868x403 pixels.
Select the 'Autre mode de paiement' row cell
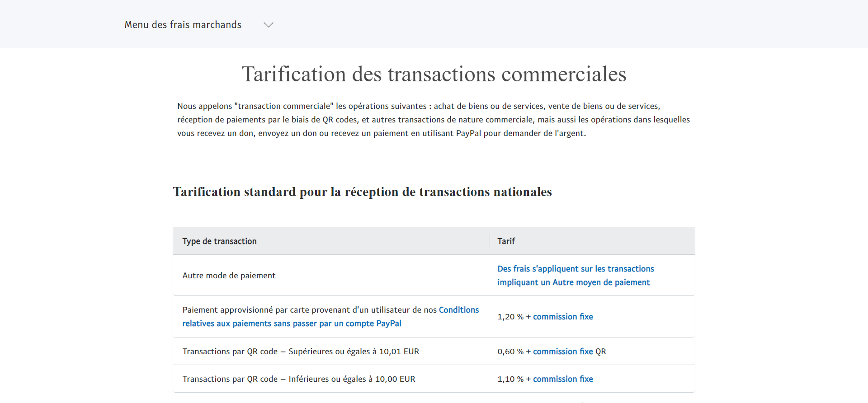tap(229, 276)
